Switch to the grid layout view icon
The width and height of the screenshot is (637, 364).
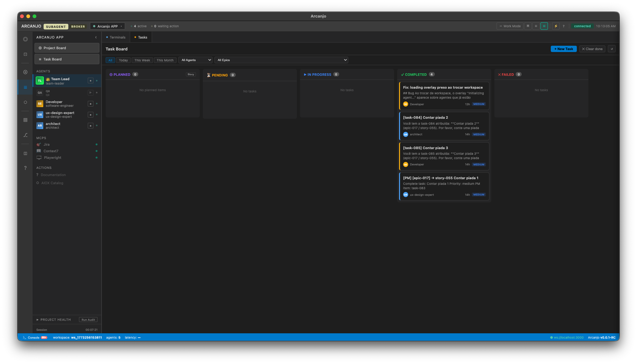[536, 26]
